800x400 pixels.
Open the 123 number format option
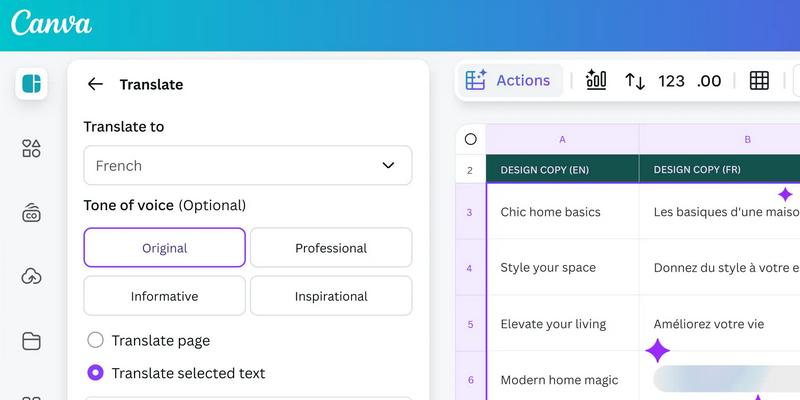[671, 81]
